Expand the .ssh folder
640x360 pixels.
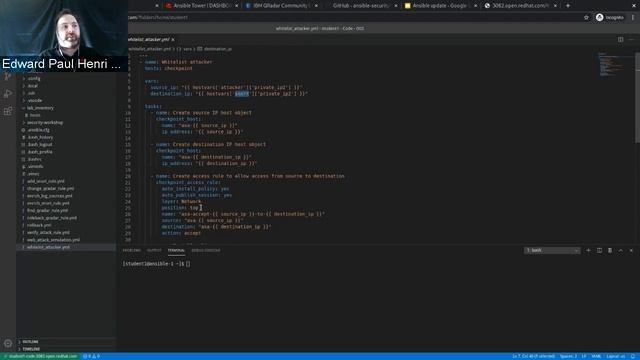[x=31, y=93]
